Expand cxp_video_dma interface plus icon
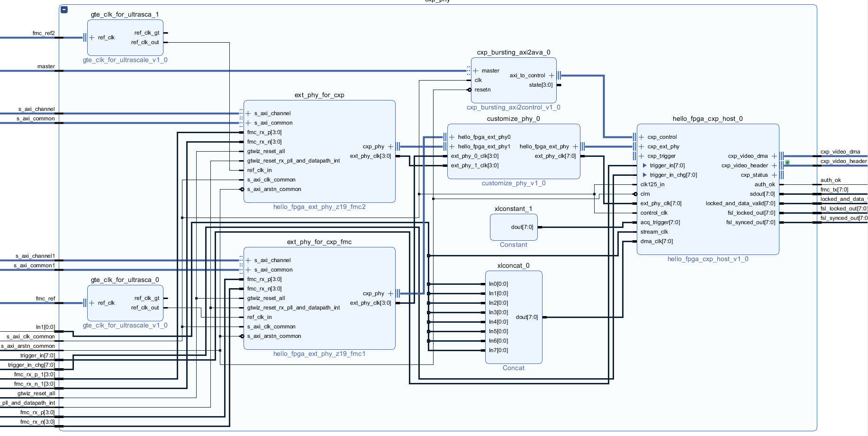868x436 pixels. point(774,156)
